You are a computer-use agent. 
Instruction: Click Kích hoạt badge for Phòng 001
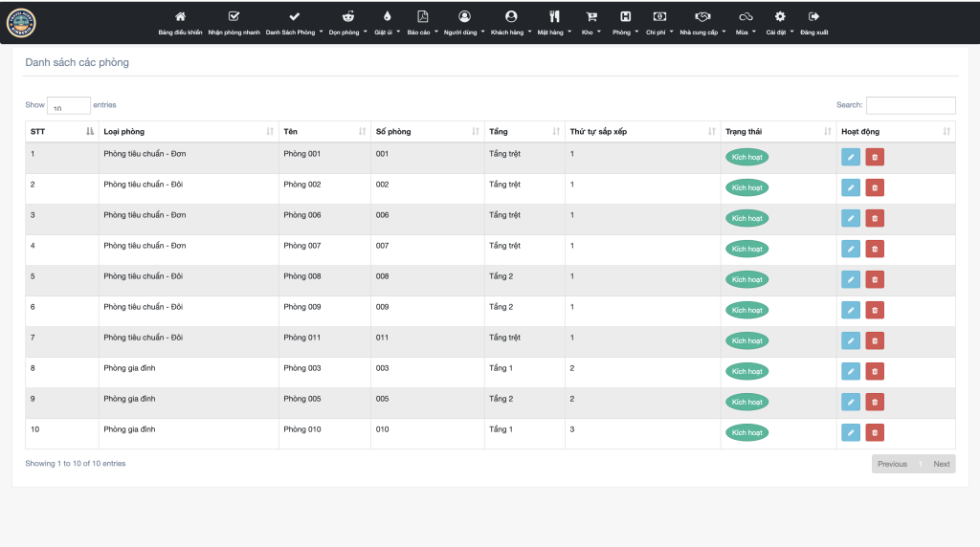[x=746, y=158]
